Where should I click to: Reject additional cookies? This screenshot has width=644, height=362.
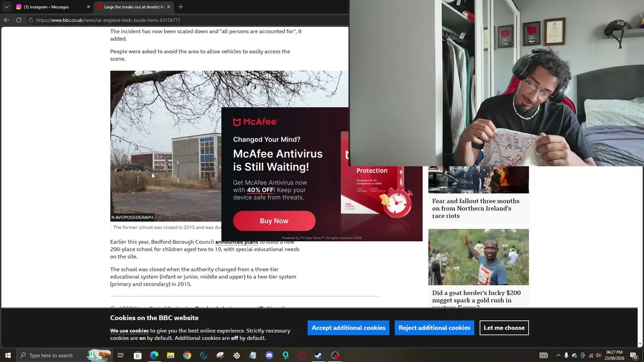[435, 328]
